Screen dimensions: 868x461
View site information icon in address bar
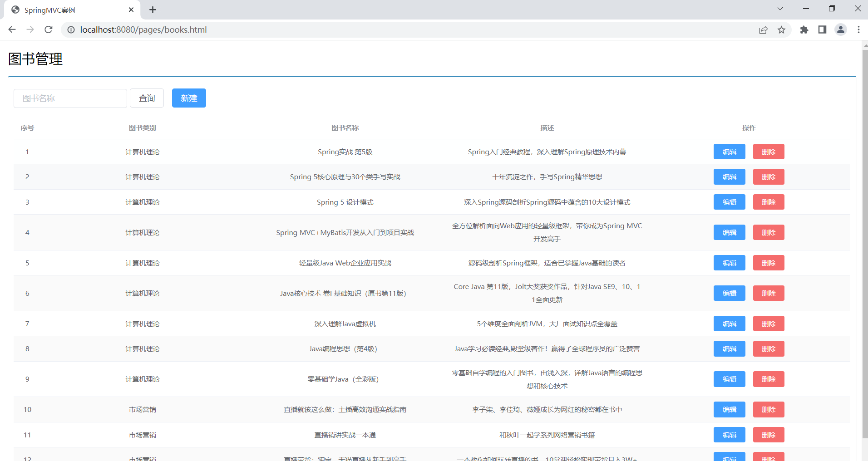tap(71, 29)
